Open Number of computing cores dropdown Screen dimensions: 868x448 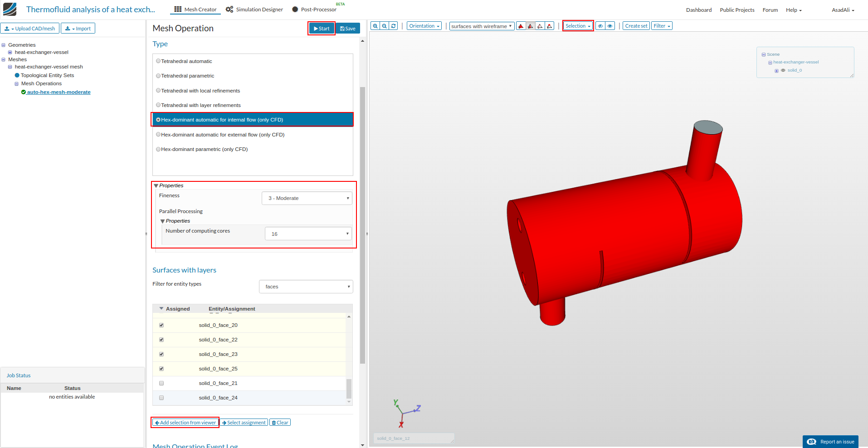[308, 234]
